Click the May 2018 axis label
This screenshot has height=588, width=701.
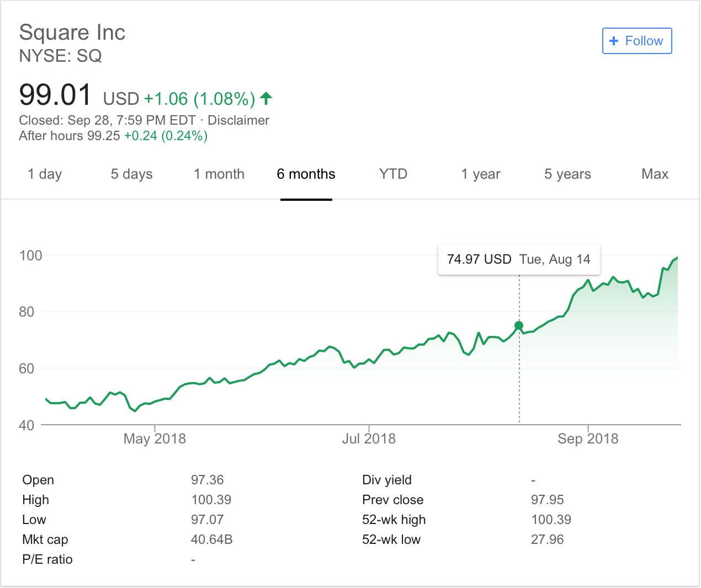click(x=155, y=439)
